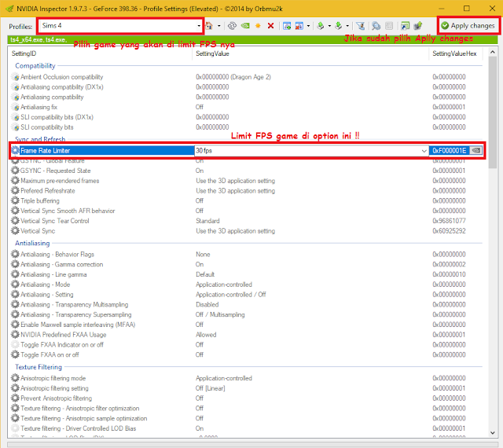Screen dimensions: 503x448
Task: Click the remove application from profile icon
Action: coord(299,26)
